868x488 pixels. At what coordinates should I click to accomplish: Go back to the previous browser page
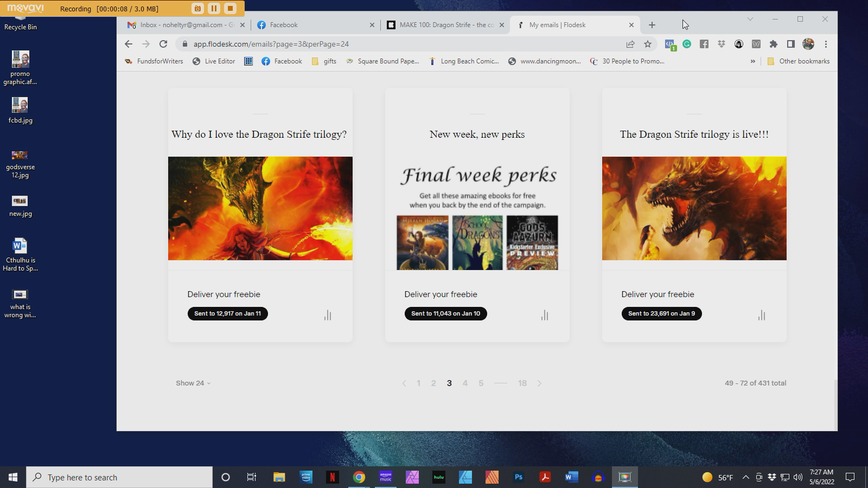click(x=129, y=44)
